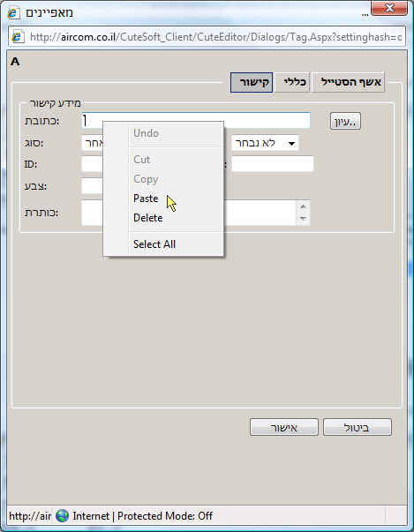Open the סוג dropdown showing אחר
Screen dimensions: 414x532
click(93, 143)
